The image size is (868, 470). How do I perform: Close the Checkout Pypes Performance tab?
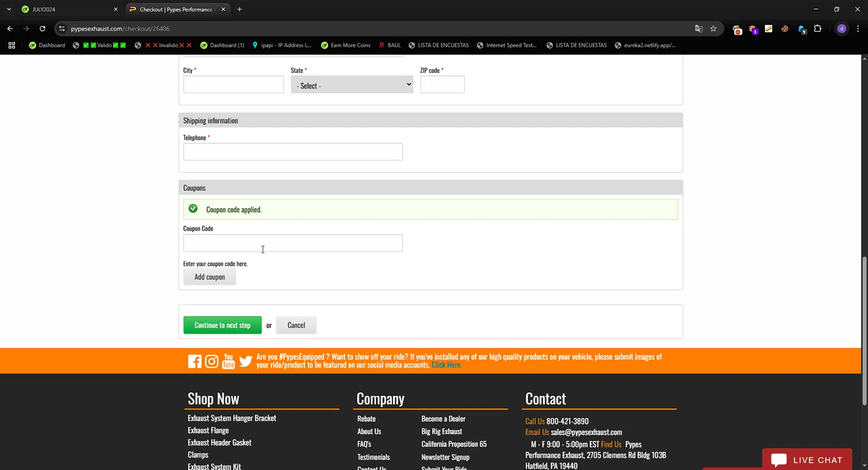click(x=223, y=9)
